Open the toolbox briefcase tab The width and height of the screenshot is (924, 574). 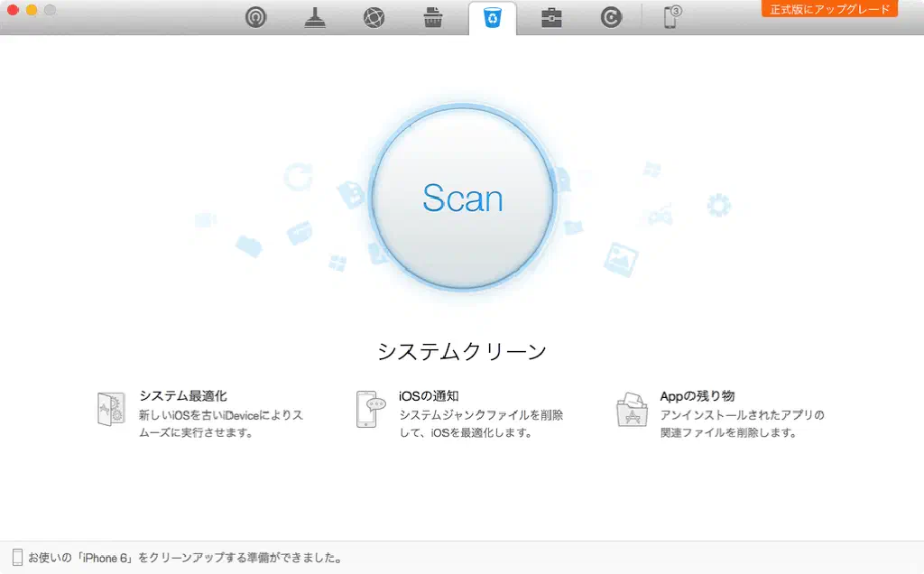(551, 17)
